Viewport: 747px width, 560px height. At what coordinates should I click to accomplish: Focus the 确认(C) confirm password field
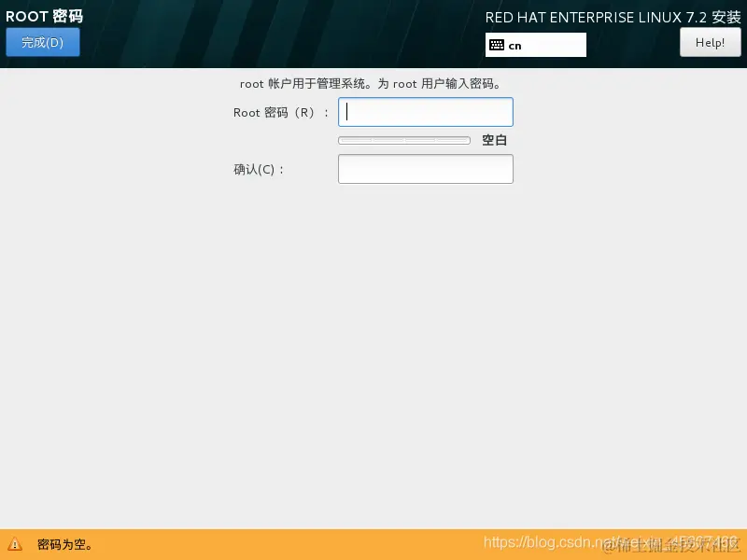tap(426, 169)
